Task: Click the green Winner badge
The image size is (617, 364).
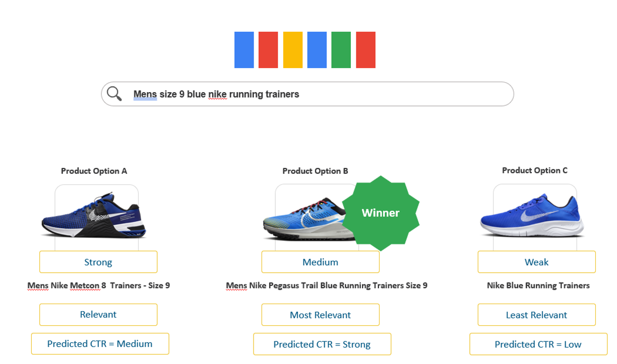Action: click(x=381, y=213)
